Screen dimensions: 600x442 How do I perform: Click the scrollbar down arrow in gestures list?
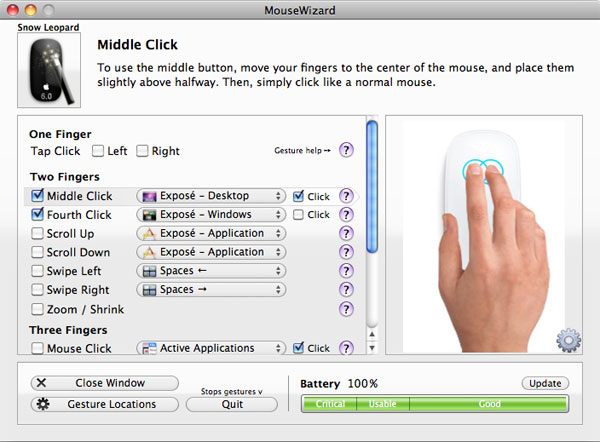point(372,348)
